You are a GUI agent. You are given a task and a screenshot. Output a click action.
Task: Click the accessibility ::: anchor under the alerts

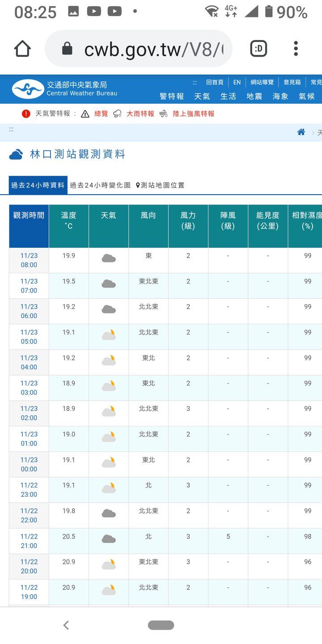[x=11, y=129]
